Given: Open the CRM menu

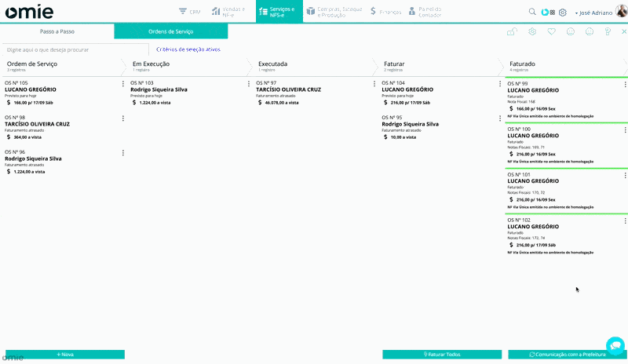Looking at the screenshot, I should pyautogui.click(x=188, y=12).
